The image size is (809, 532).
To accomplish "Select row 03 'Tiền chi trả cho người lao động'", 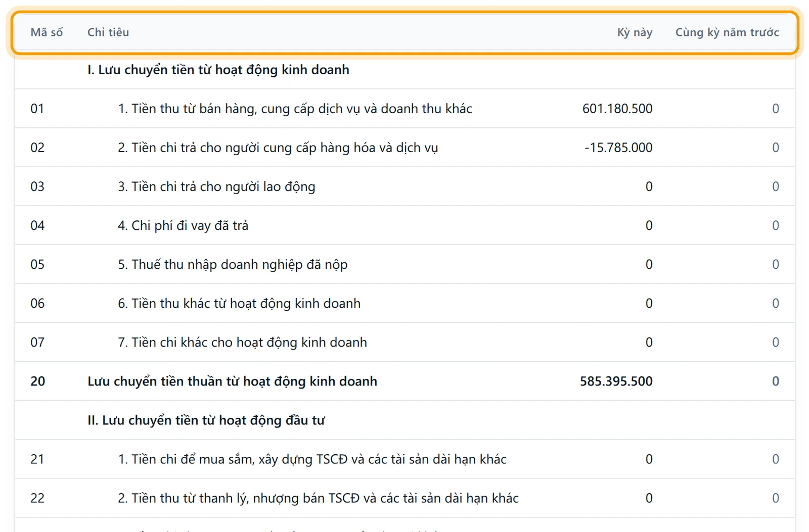I will click(x=404, y=186).
